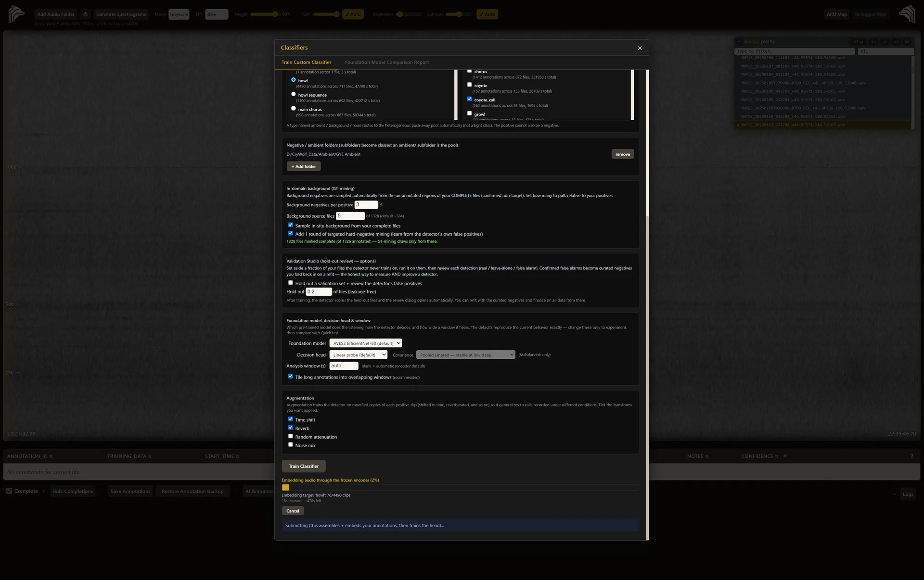Image resolution: width=924 pixels, height=580 pixels.
Task: Open the All filter dropdown in Audio panel
Action: (885, 51)
